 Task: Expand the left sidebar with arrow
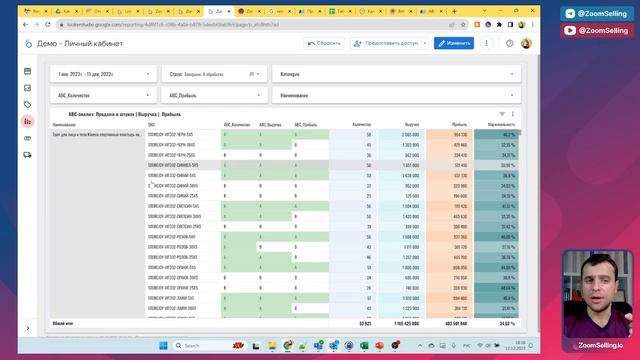coord(28,328)
